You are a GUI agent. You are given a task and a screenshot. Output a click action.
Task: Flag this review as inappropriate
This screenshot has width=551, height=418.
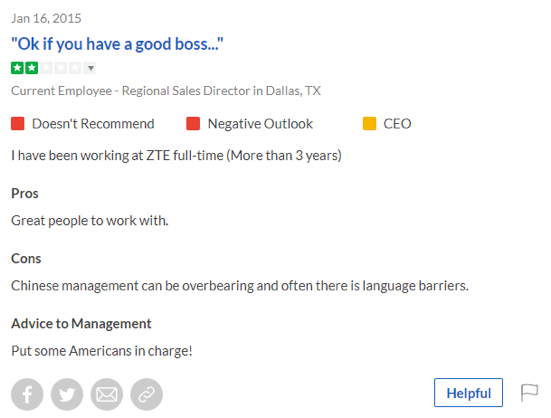click(x=529, y=392)
